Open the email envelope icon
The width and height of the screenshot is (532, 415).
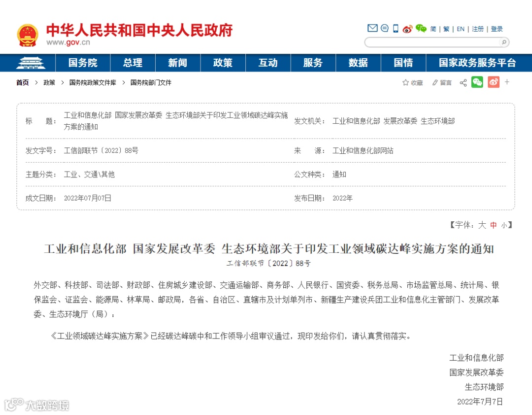[x=372, y=28]
